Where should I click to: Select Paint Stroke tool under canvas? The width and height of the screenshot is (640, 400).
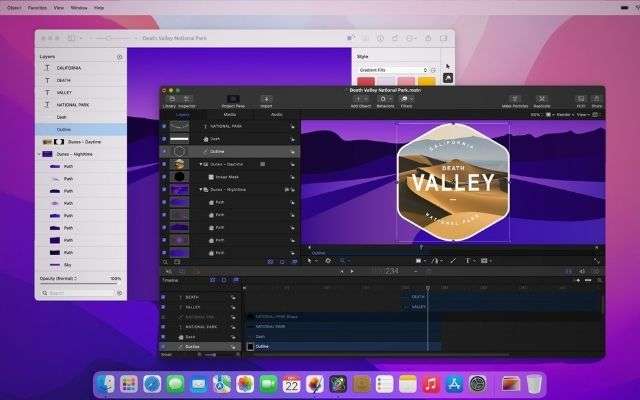pyautogui.click(x=453, y=260)
